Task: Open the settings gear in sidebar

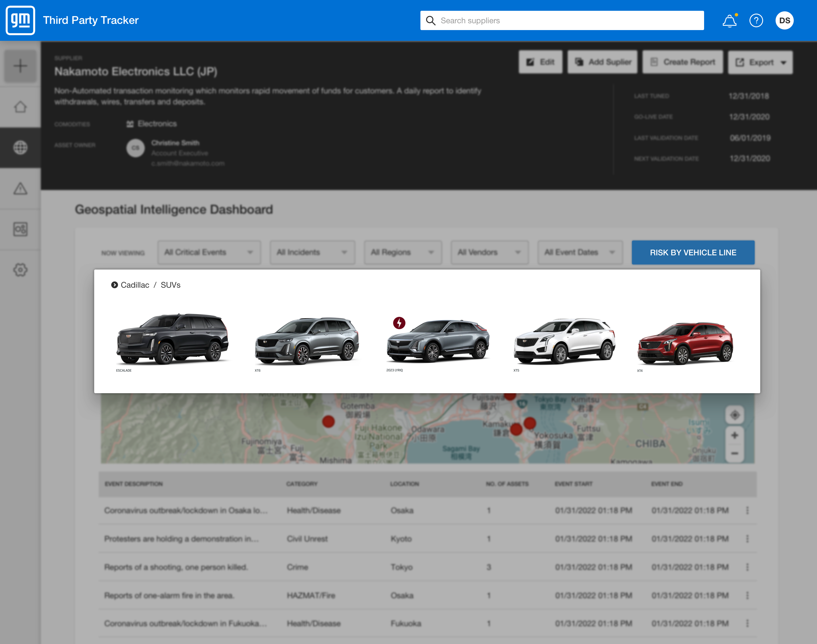Action: (20, 270)
